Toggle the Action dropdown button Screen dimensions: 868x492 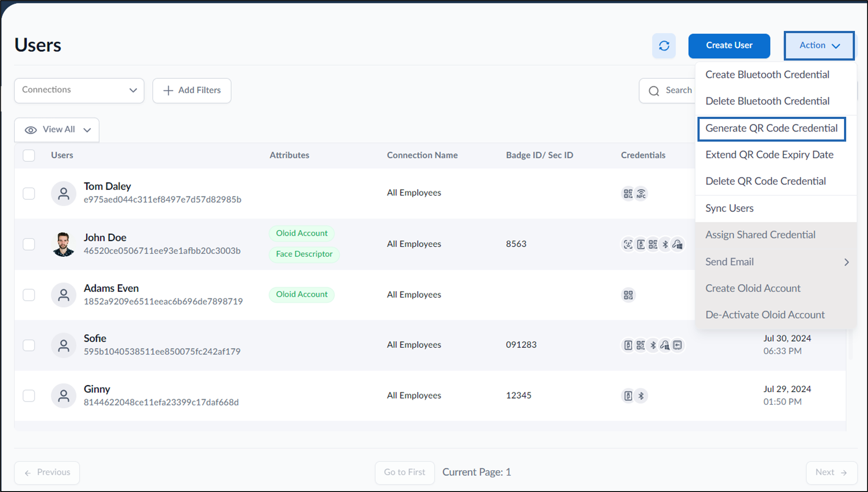point(819,45)
